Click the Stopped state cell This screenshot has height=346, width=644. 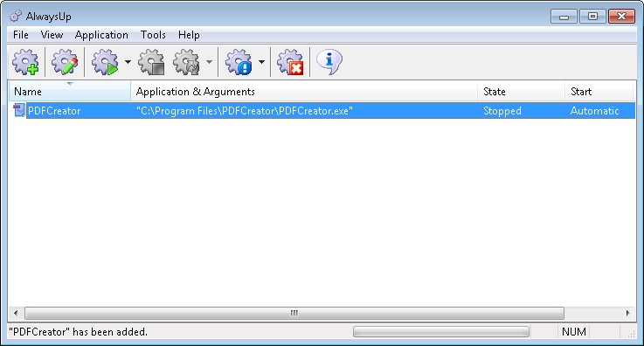click(502, 111)
